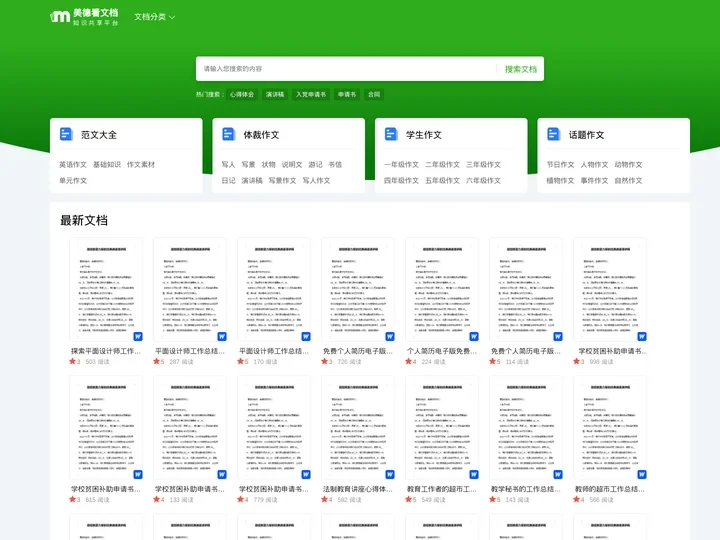Click Word badge on 学校贫困补助申请书 with 779 阅读
The height and width of the screenshot is (540, 720).
[x=306, y=474]
